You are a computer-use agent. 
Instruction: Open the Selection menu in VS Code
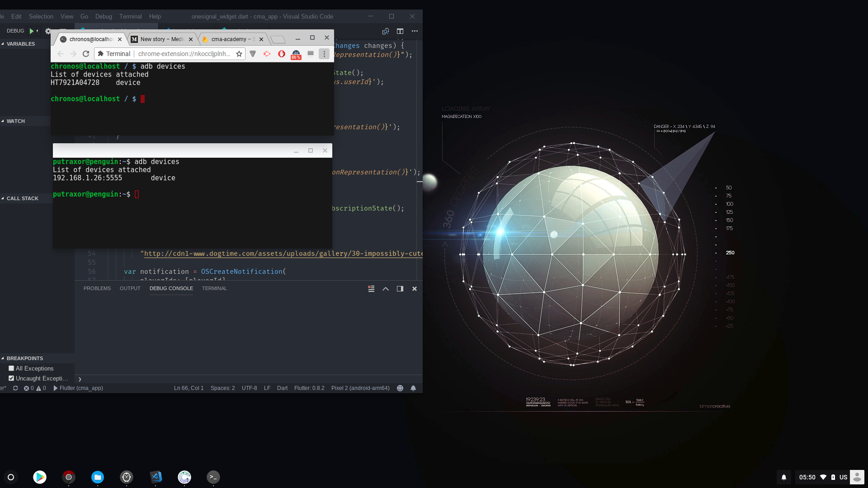coord(41,16)
